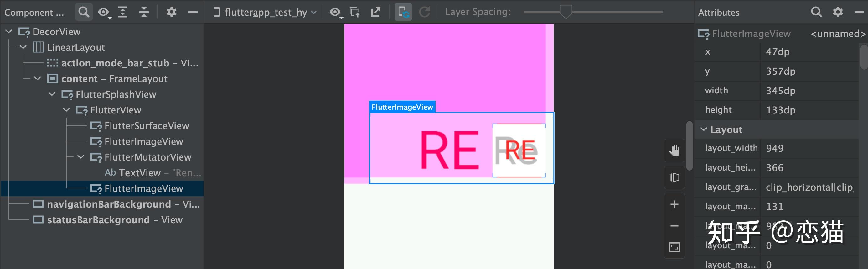Image resolution: width=868 pixels, height=269 pixels.
Task: Refresh the layout snapshot
Action: point(425,12)
